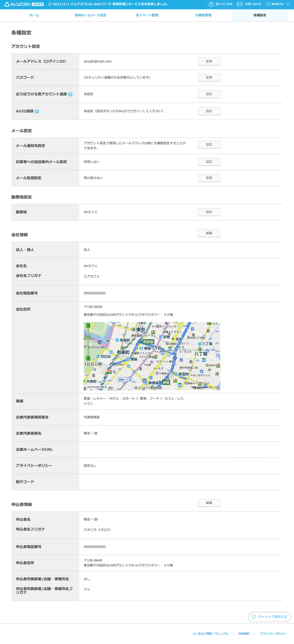The height and width of the screenshot is (644, 294).
Task: Configure 応募者への追加案内メール設定
Action: pyautogui.click(x=209, y=162)
